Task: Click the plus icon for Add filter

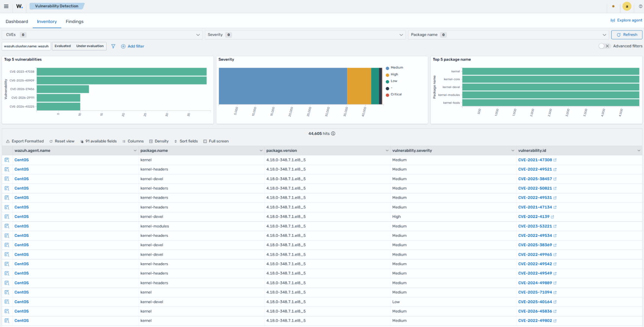Action: (x=123, y=46)
